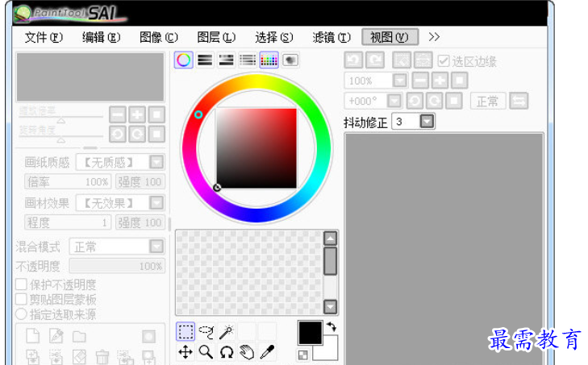The width and height of the screenshot is (588, 365).
Task: Click the zoom out minus button in the toolbar
Action: pos(420,81)
